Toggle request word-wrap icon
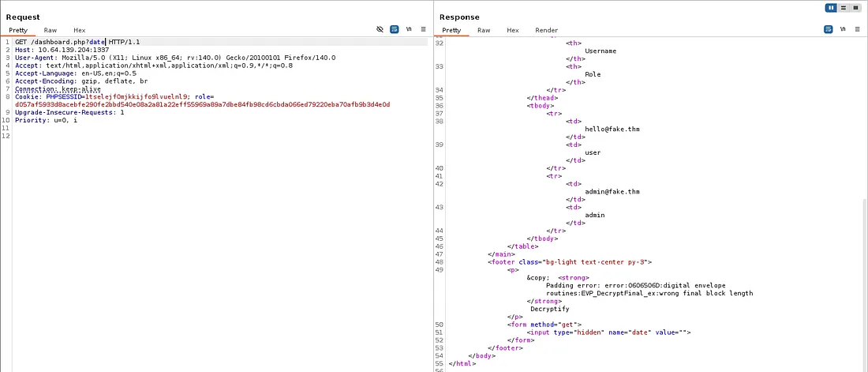Image resolution: width=868 pixels, height=372 pixels. 394,29
